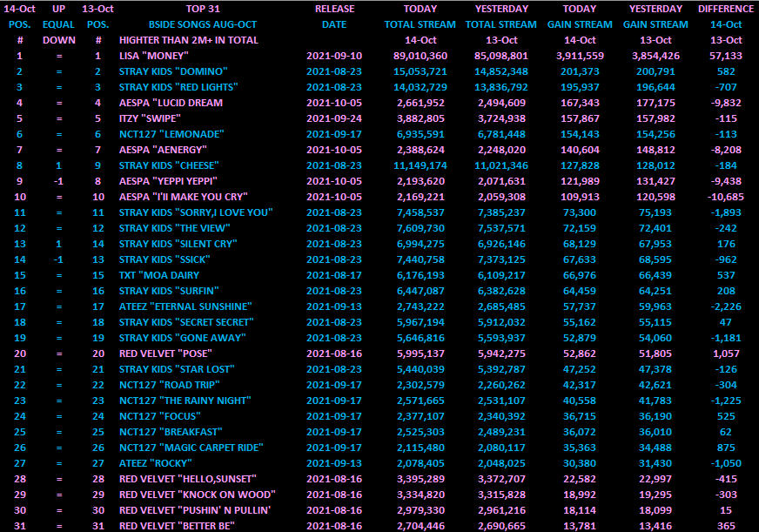759x532 pixels.
Task: Select the difference value -2,226
Action: 726,306
